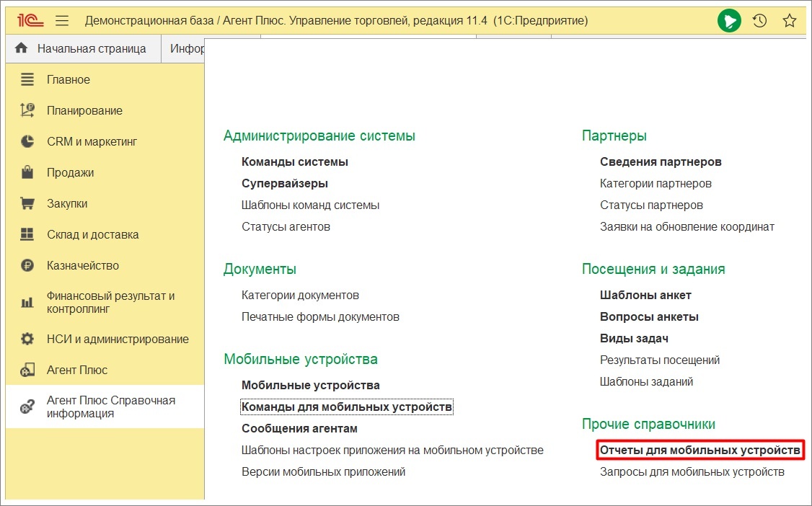812x506 pixels.
Task: Open Шаблоны заданий
Action: pyautogui.click(x=645, y=382)
